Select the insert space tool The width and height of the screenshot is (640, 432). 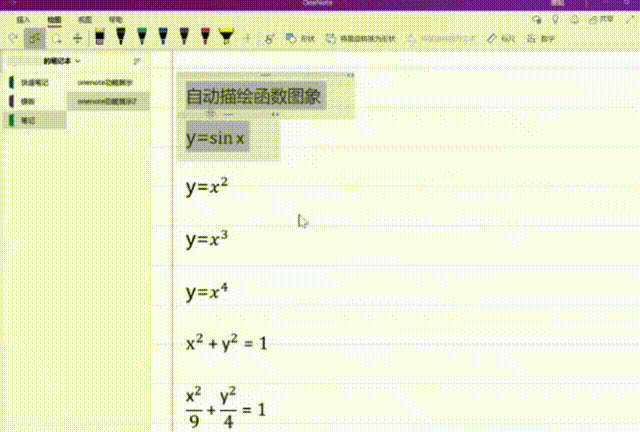tap(77, 38)
